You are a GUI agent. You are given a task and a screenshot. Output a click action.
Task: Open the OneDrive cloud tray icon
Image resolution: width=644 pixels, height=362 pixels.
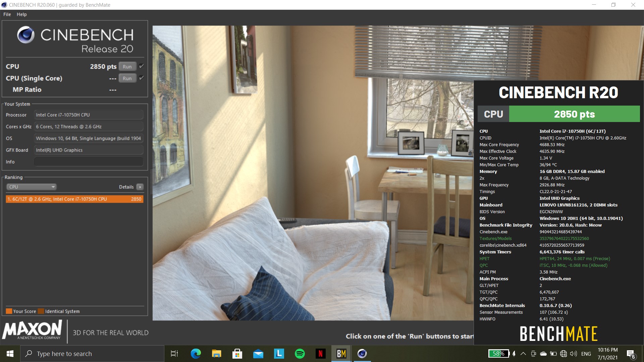543,354
